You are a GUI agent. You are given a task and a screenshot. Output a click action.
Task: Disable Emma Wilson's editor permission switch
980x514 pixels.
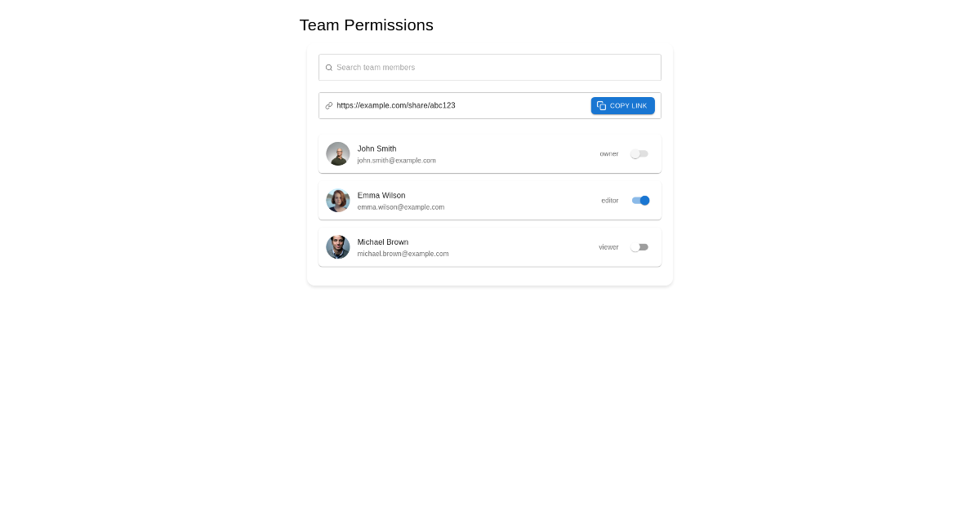click(x=640, y=201)
